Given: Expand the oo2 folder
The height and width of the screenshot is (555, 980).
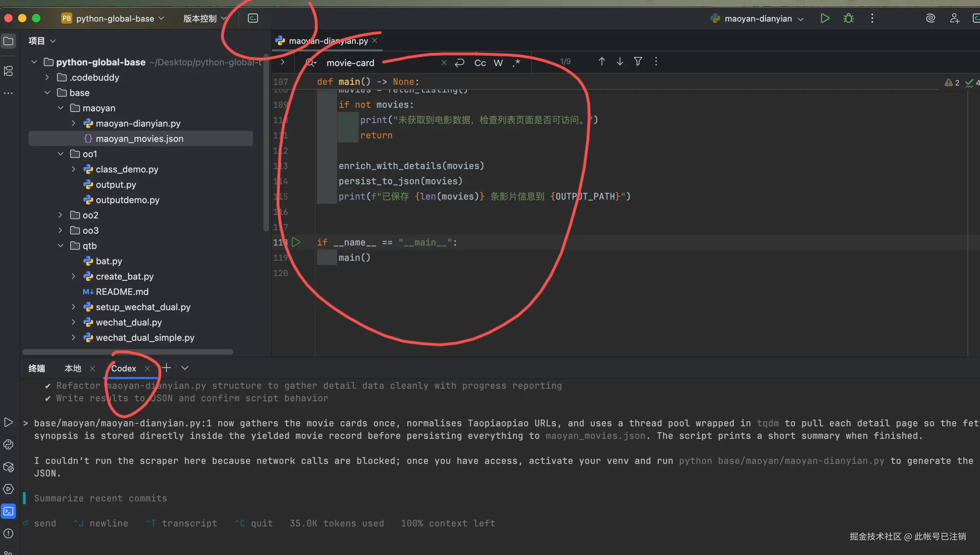Looking at the screenshot, I should pyautogui.click(x=60, y=215).
